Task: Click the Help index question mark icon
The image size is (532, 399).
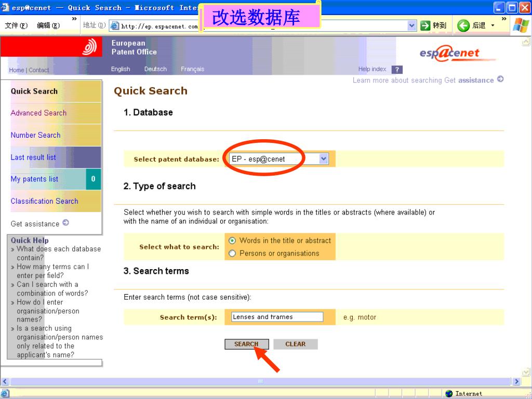Action: 397,70
